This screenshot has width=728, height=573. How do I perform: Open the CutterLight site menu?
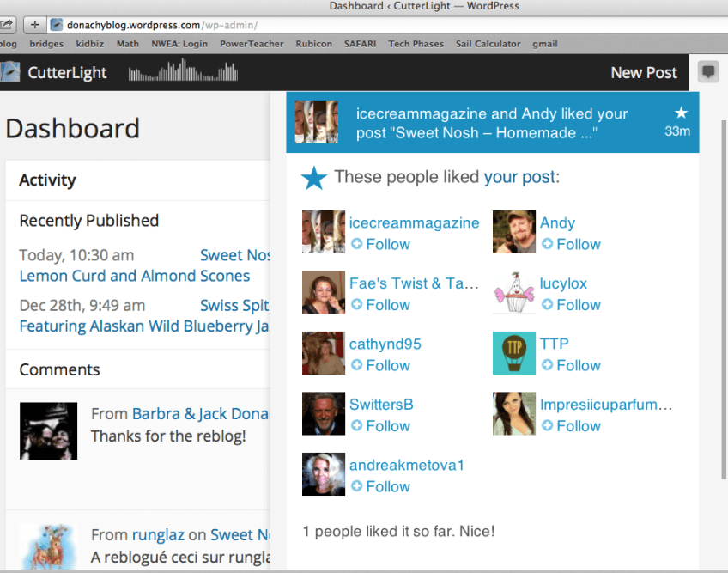click(67, 73)
